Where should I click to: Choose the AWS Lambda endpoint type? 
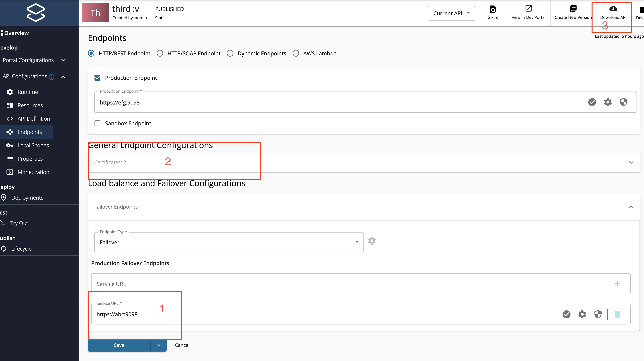point(296,53)
